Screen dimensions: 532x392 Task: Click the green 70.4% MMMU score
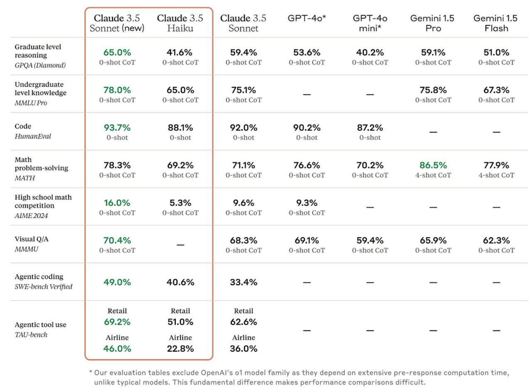[117, 240]
